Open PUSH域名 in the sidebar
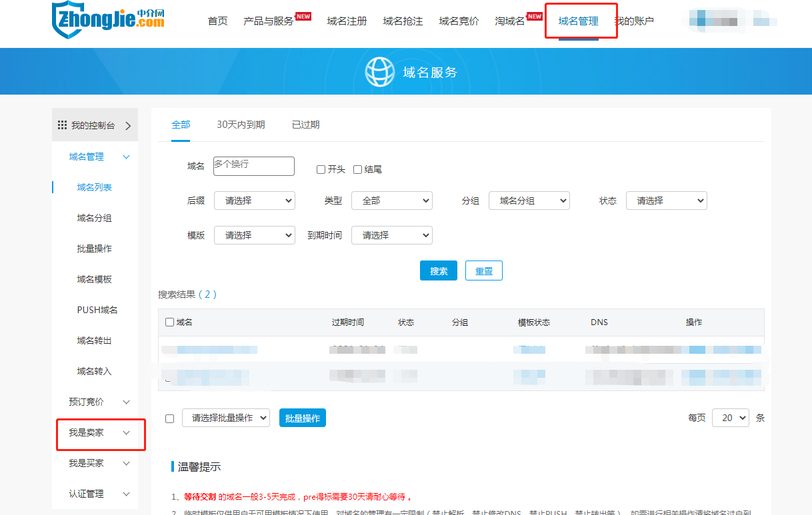The width and height of the screenshot is (812, 515). (x=97, y=310)
